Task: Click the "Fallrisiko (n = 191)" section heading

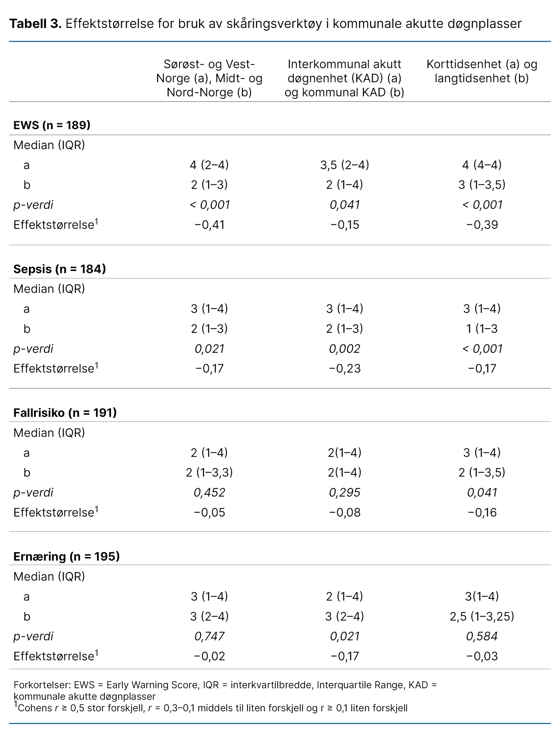Action: tap(65, 413)
